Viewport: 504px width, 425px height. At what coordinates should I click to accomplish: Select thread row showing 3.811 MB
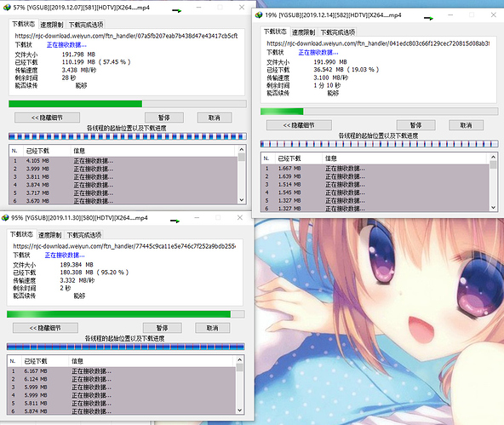coord(124,177)
